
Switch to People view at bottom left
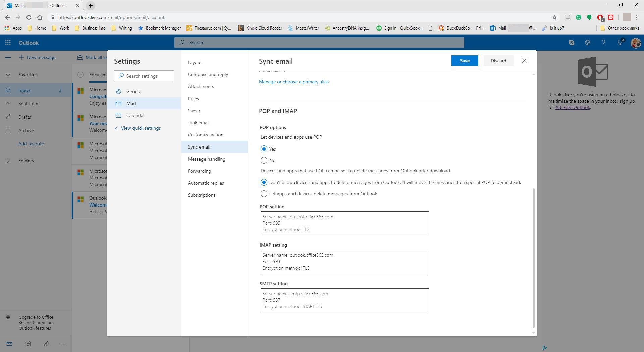(46, 344)
